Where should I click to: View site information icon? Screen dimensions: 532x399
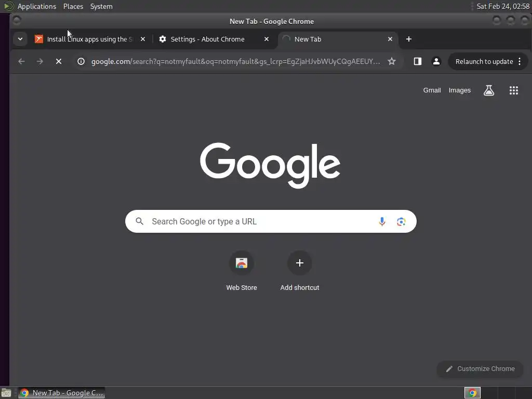click(81, 61)
